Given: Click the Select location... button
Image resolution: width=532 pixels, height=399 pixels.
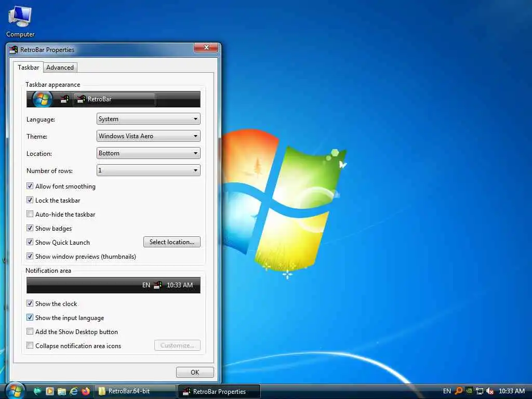Looking at the screenshot, I should click(171, 242).
